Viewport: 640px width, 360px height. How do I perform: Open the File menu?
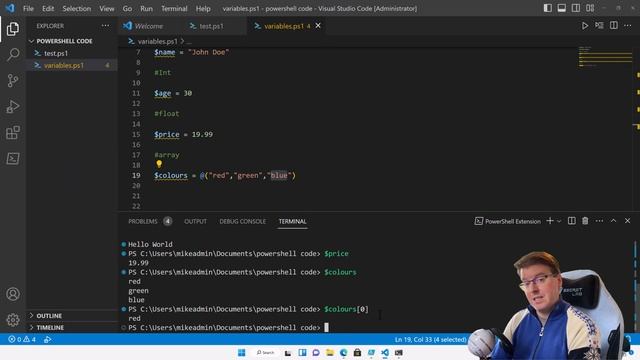tap(28, 9)
